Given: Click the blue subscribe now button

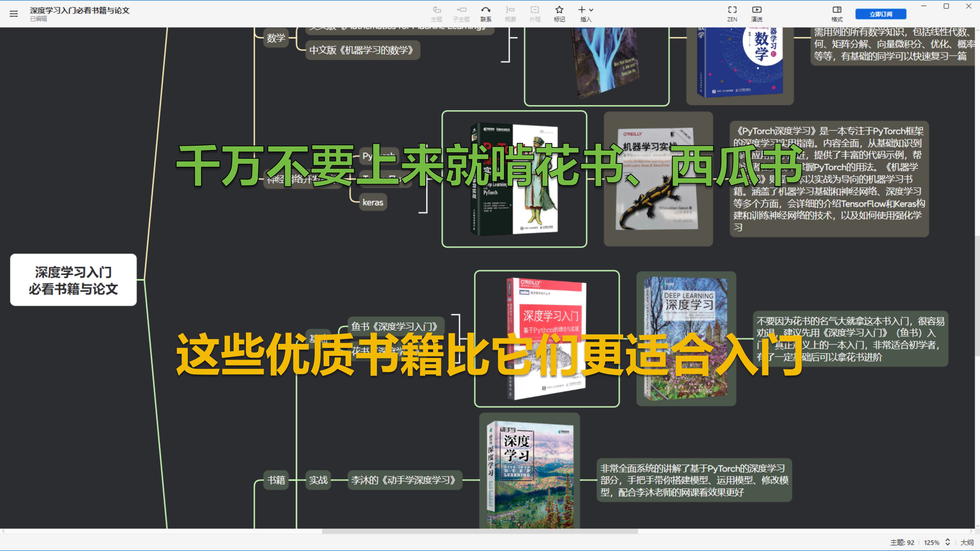Looking at the screenshot, I should 881,14.
